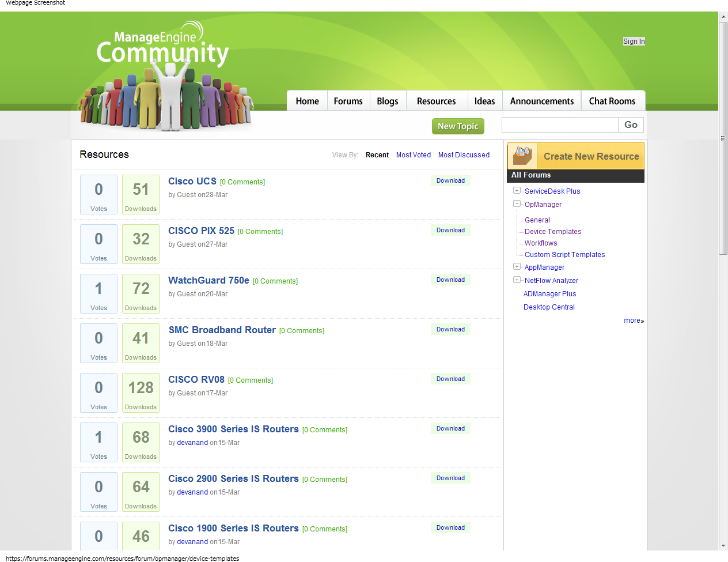
Task: Open the Device Templates subforum
Action: coord(553,232)
